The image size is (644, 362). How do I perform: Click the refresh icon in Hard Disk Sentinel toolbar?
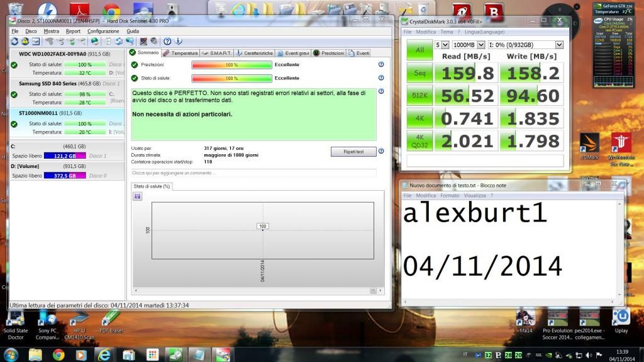pyautogui.click(x=14, y=41)
